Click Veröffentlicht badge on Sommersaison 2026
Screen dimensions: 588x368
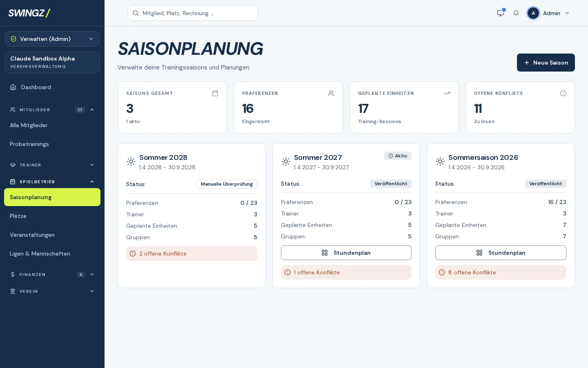546,184
